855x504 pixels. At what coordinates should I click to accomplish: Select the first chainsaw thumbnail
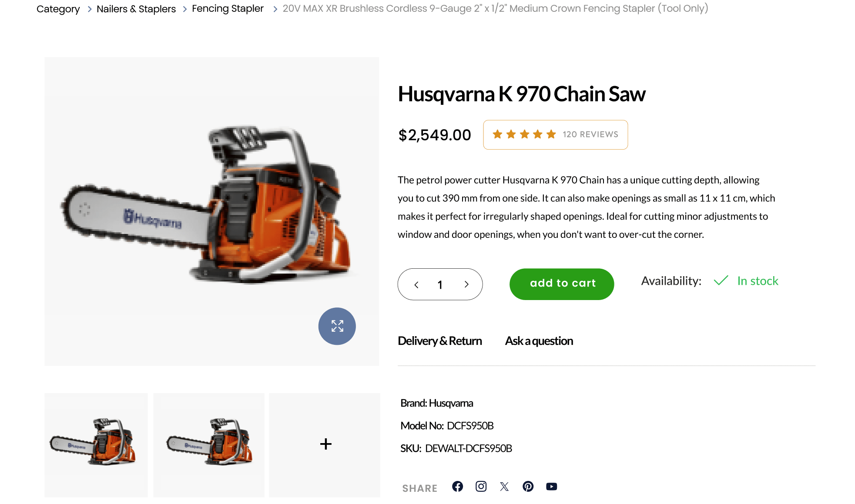96,445
